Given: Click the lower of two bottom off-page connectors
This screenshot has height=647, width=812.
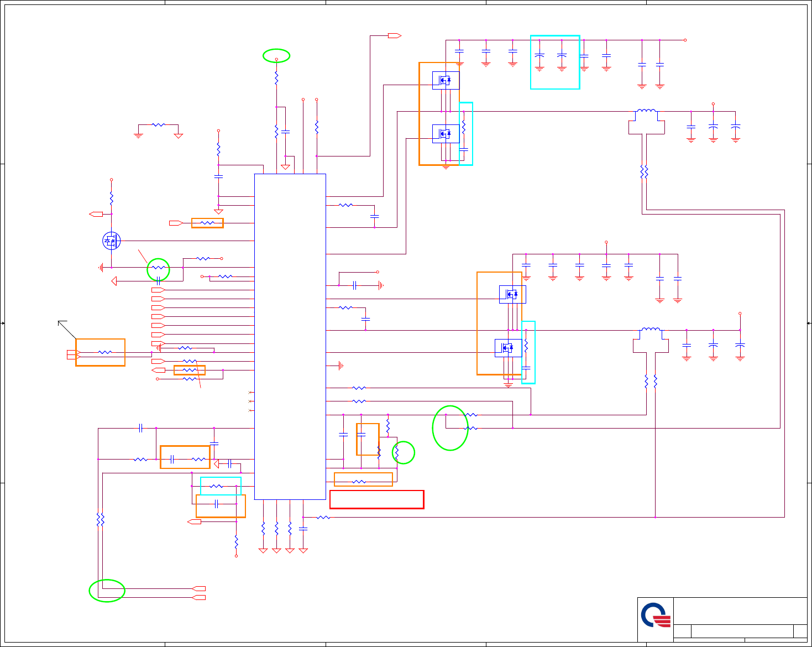Looking at the screenshot, I should click(198, 597).
